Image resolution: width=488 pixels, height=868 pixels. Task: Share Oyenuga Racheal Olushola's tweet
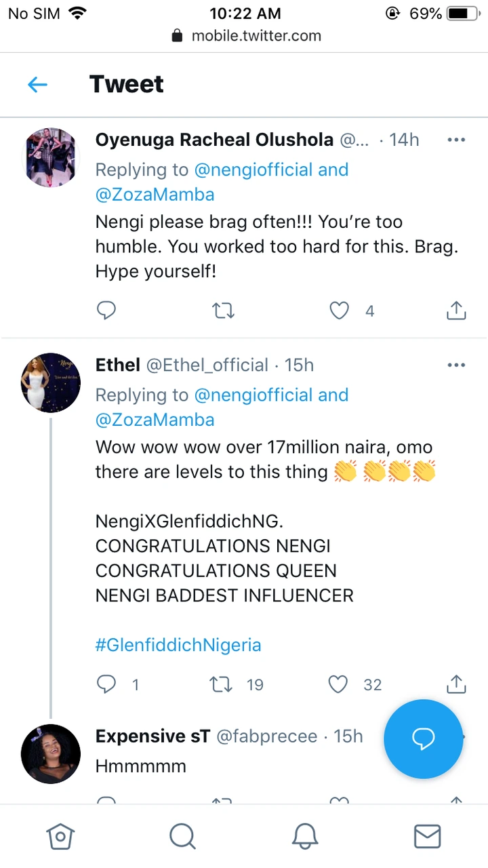click(x=456, y=311)
